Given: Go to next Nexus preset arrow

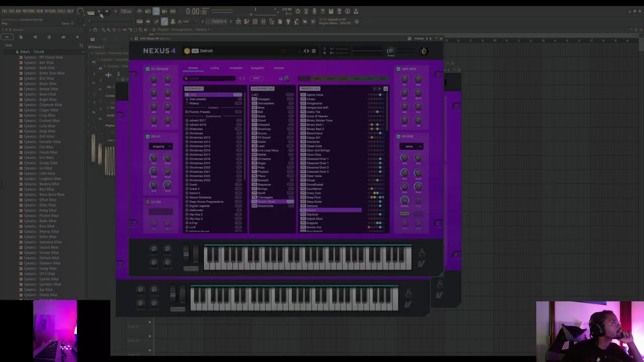Looking at the screenshot, I should tap(308, 51).
